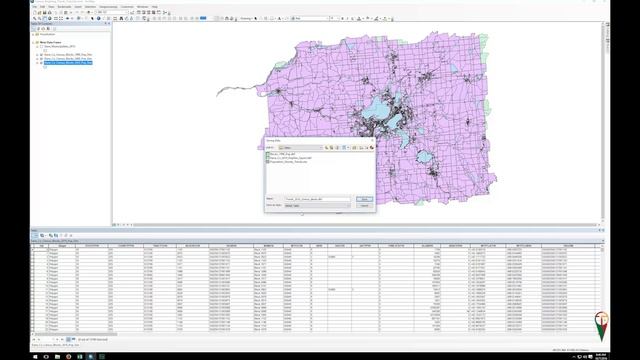Viewport: 640px width, 360px height.
Task: Pick the Select Elements arrow tool
Action: 92,18
